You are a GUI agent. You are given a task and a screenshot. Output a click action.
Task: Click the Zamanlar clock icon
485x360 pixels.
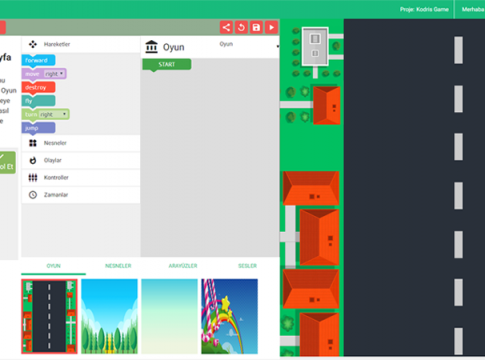[x=33, y=195]
